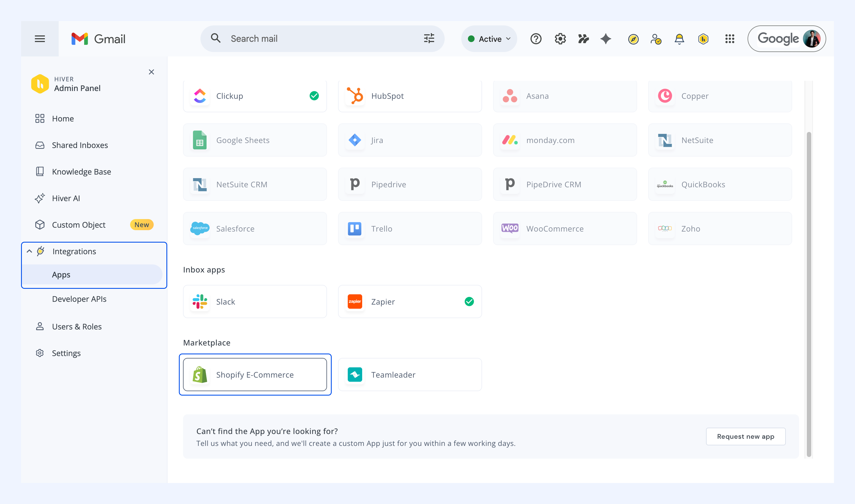The width and height of the screenshot is (855, 504).
Task: Click the Hiver Admin Panel logo
Action: coord(40,84)
